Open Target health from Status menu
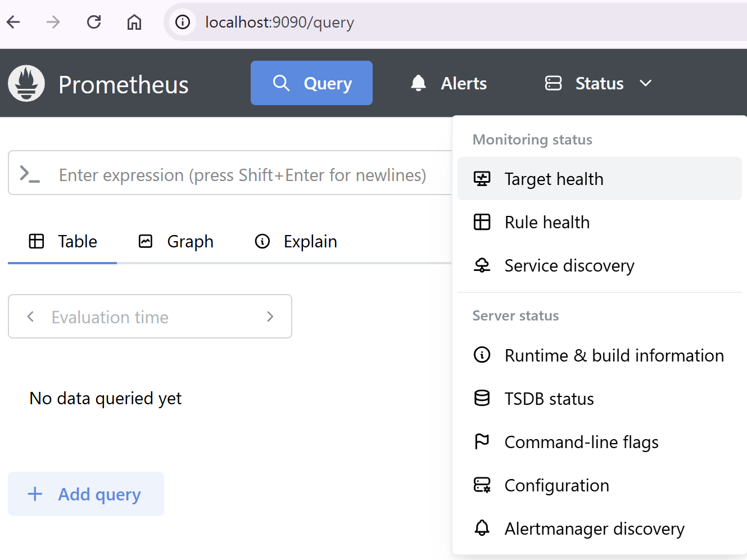Screen dimensions: 747x560 coord(554,179)
